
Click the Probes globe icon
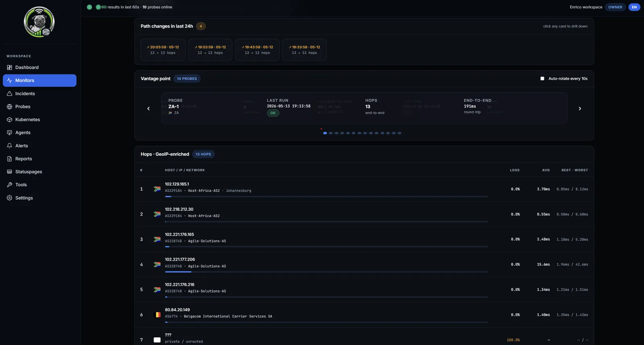coord(9,107)
